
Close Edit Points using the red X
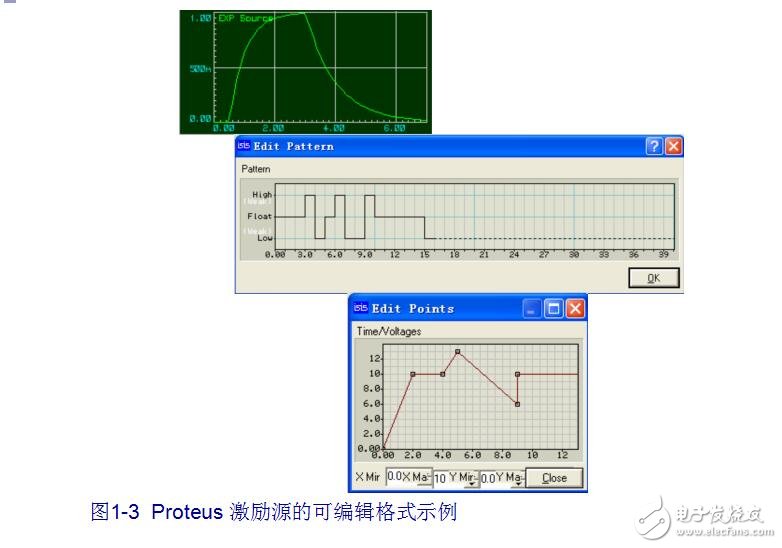point(575,309)
